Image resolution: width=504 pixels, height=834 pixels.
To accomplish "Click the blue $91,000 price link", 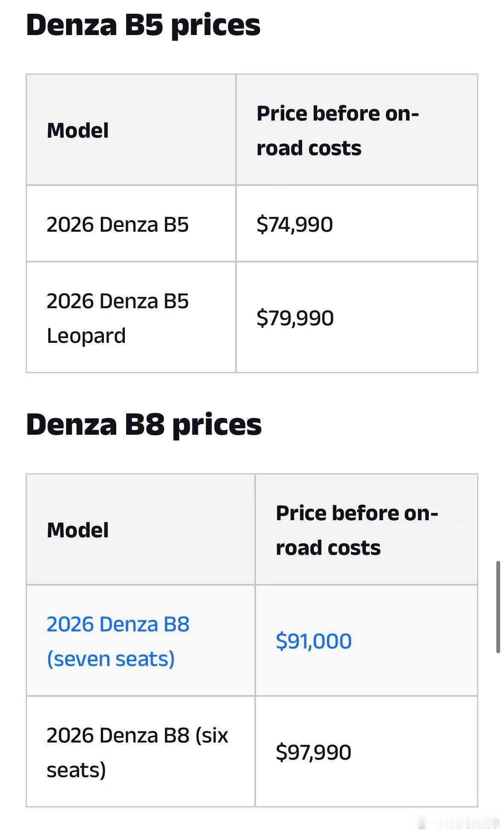I will point(314,641).
